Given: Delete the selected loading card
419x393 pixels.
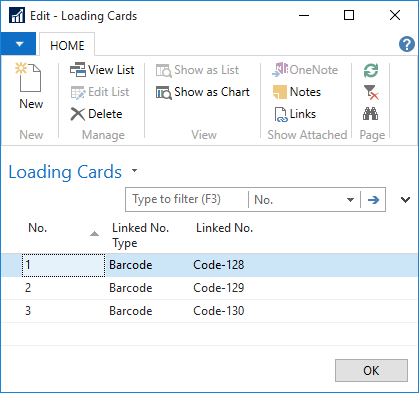Looking at the screenshot, I should [97, 114].
